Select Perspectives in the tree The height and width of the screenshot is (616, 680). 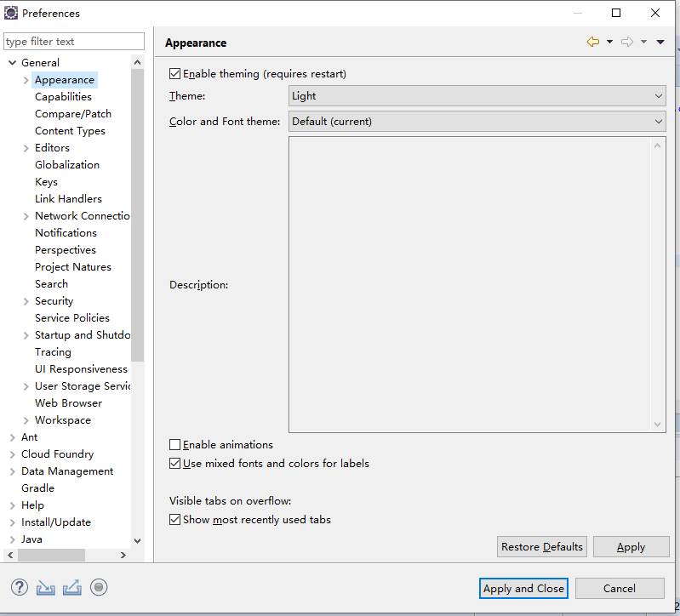click(x=66, y=250)
